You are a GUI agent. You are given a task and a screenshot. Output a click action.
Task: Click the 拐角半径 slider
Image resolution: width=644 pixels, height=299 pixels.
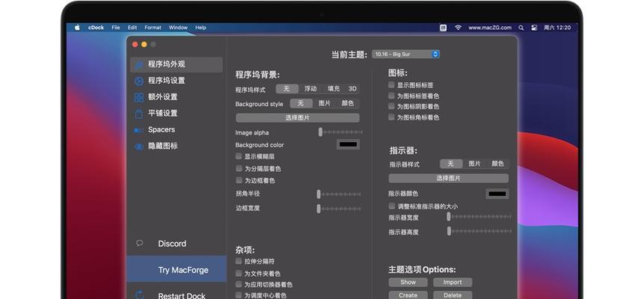tap(340, 194)
